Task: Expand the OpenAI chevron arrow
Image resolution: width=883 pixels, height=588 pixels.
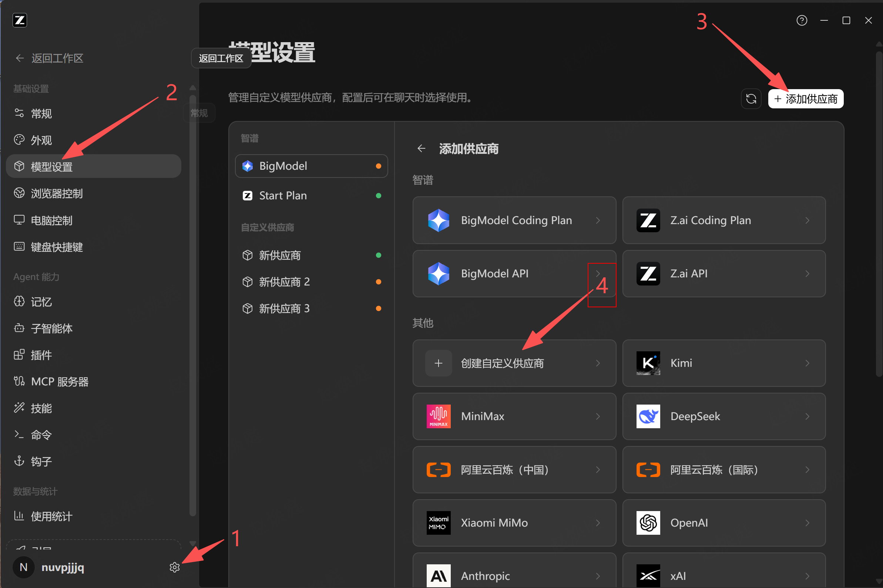Action: pos(807,523)
